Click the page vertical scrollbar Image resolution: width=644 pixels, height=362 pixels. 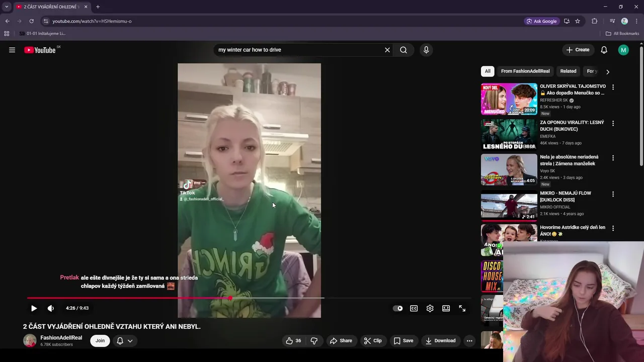[x=641, y=106]
